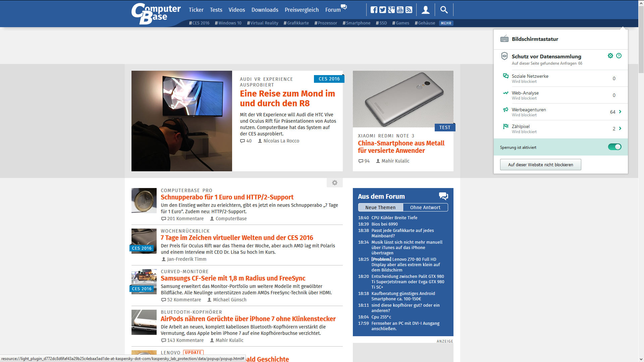Open privacy protection settings gear

[x=610, y=56]
